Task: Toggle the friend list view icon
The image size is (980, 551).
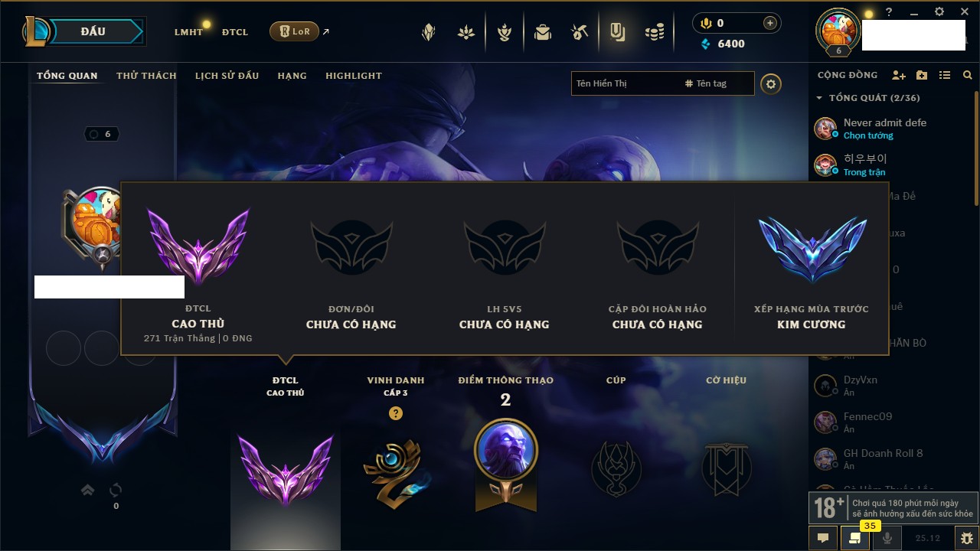Action: point(945,75)
